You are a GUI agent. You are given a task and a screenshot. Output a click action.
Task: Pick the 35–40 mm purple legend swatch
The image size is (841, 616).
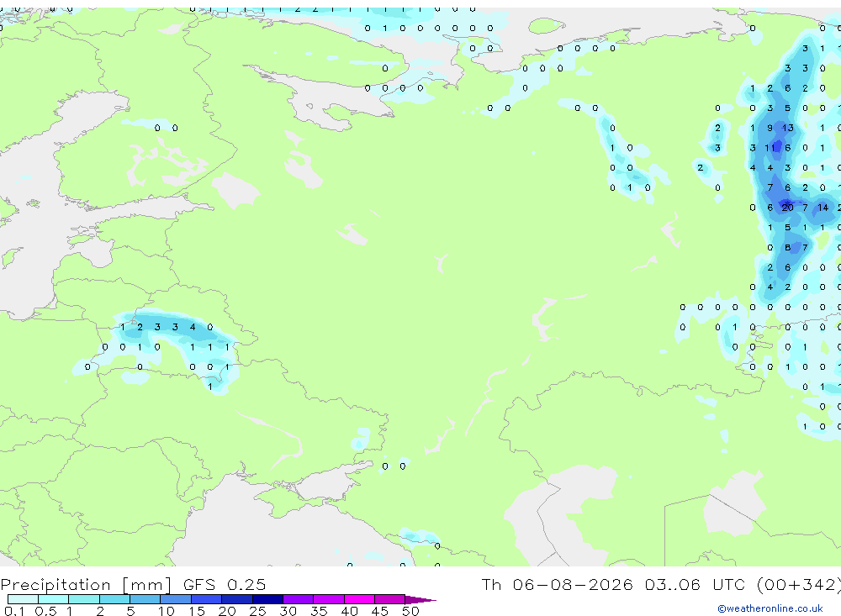coord(329,599)
